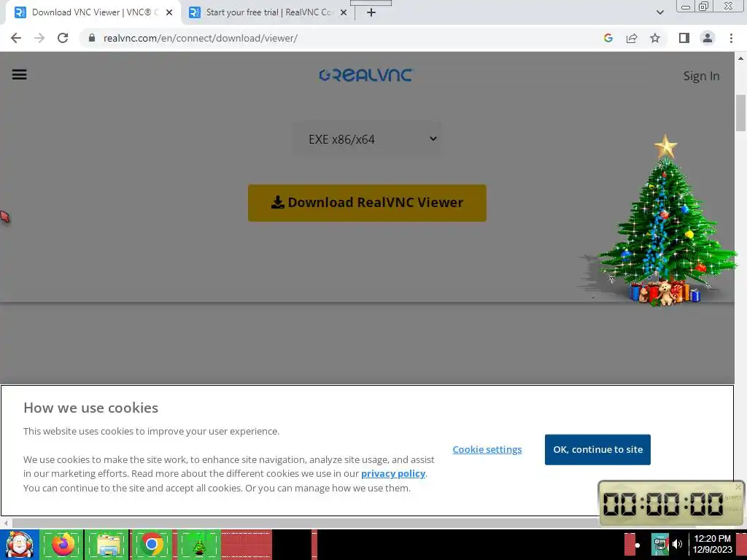This screenshot has width=747, height=560.
Task: Switch to the Download VNC Viewer tab
Action: 93,12
